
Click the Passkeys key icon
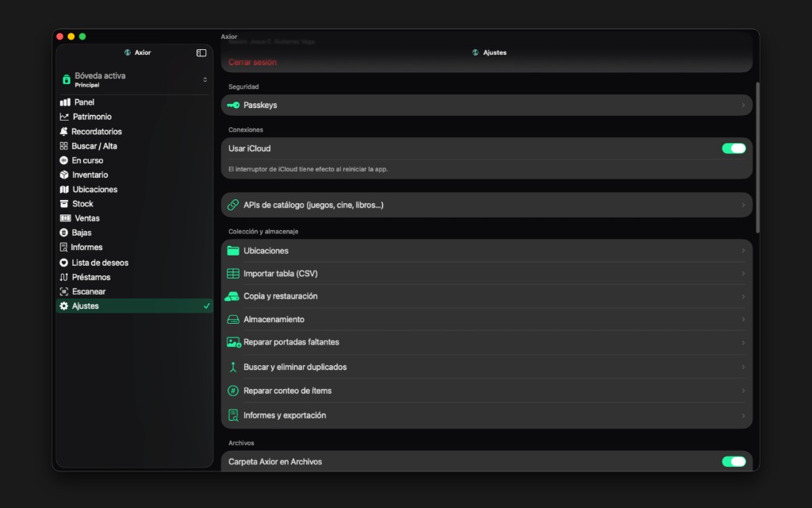(x=233, y=106)
